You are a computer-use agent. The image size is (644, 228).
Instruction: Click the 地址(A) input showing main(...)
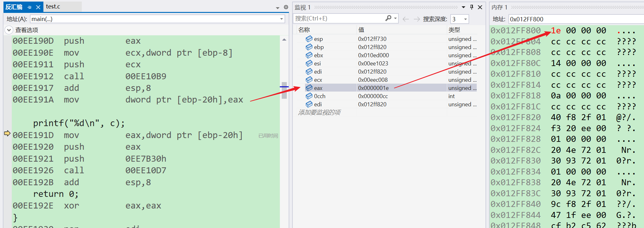click(154, 19)
